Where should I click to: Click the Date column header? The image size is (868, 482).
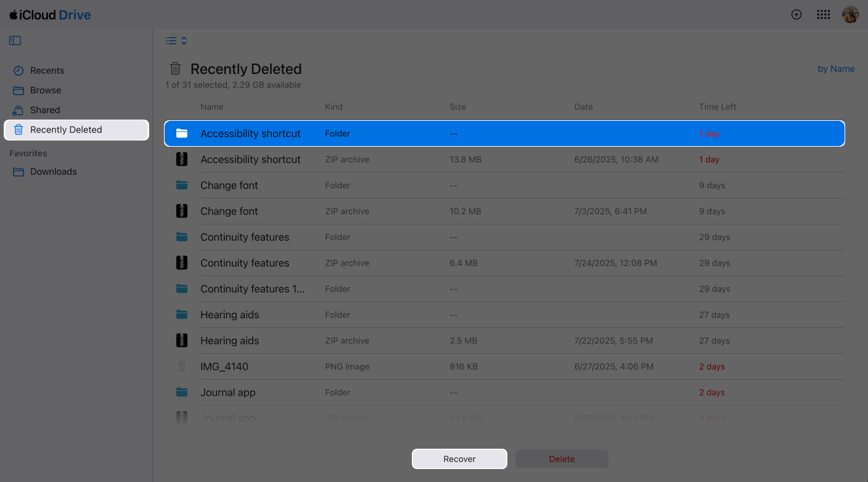click(x=583, y=107)
